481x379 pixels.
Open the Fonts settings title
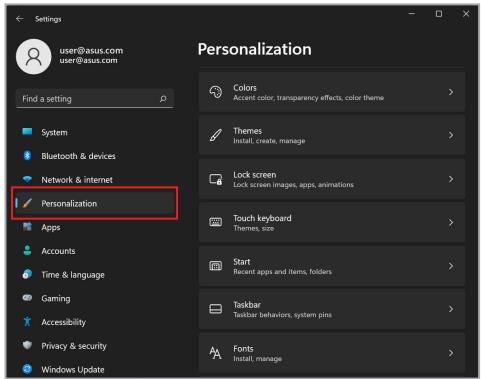pyautogui.click(x=243, y=349)
